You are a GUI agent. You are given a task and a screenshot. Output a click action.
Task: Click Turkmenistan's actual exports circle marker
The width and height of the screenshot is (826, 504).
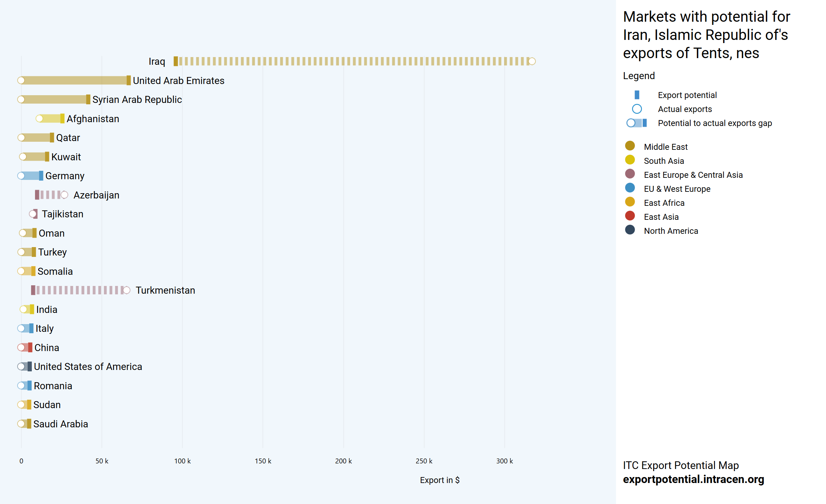127,290
